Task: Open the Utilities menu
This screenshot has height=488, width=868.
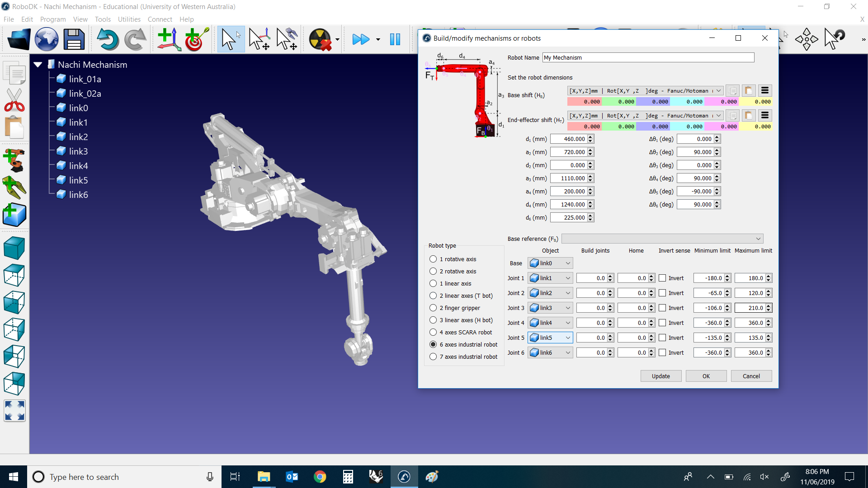Action: pyautogui.click(x=129, y=19)
